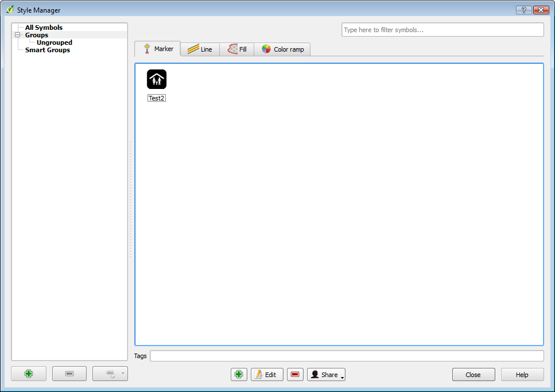Open the Share dropdown menu

(326, 374)
